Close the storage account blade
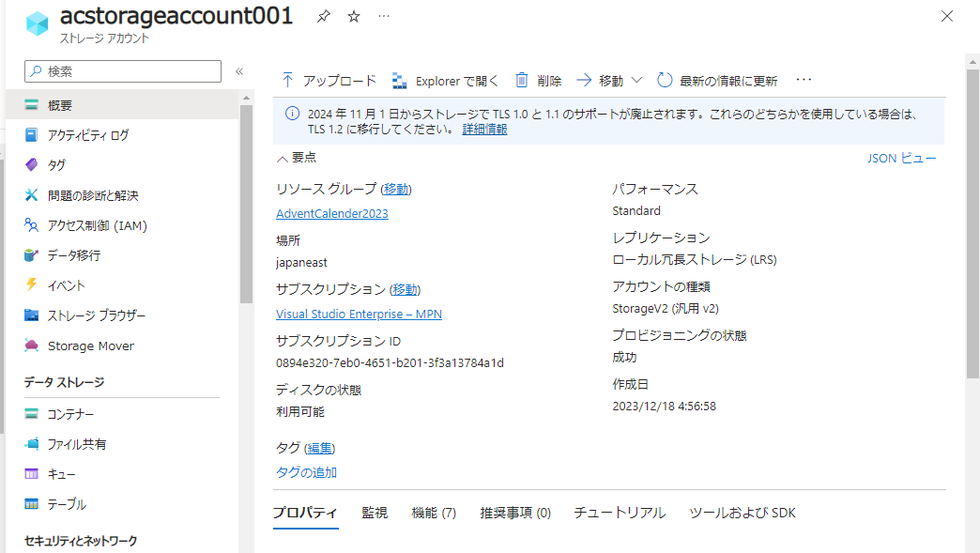The width and height of the screenshot is (980, 553). [x=947, y=16]
